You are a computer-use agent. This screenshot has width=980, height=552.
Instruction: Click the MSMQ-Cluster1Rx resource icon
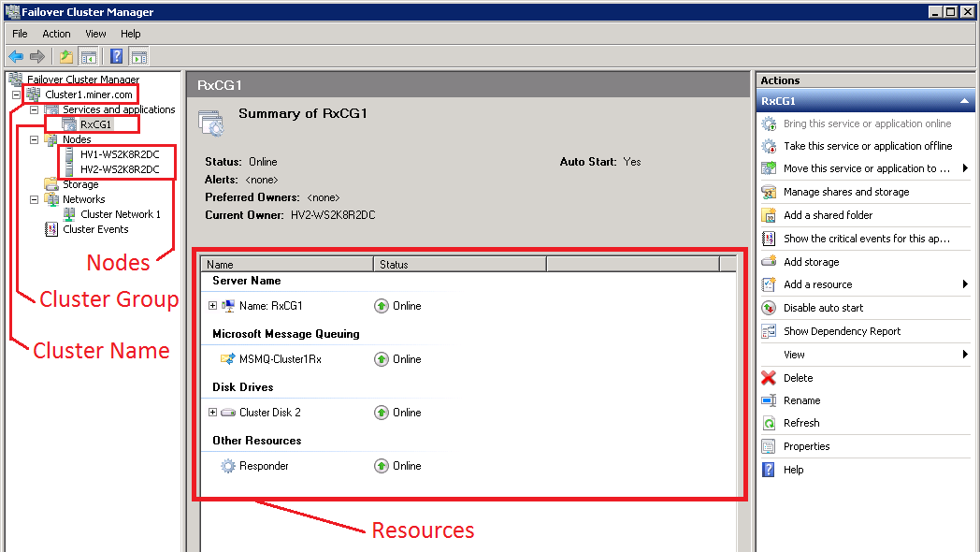coord(228,359)
